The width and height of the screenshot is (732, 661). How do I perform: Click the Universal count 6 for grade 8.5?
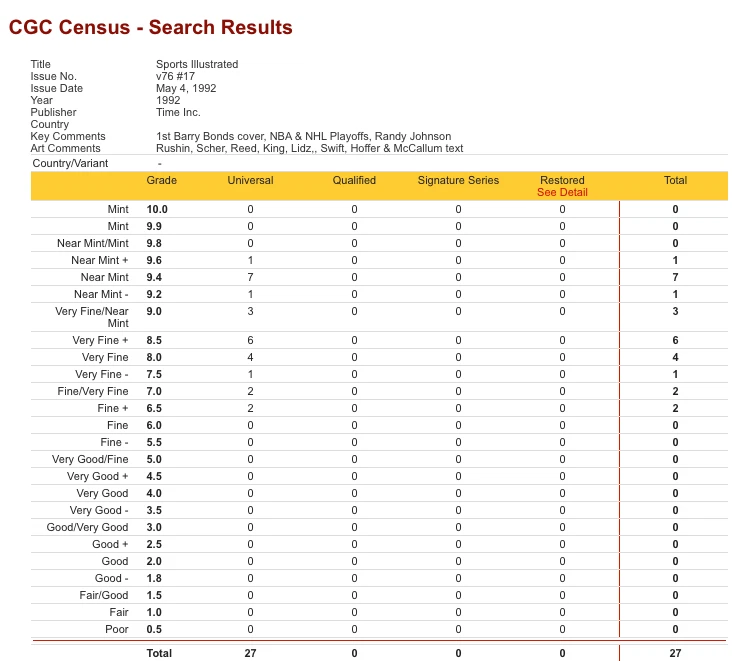(x=250, y=341)
